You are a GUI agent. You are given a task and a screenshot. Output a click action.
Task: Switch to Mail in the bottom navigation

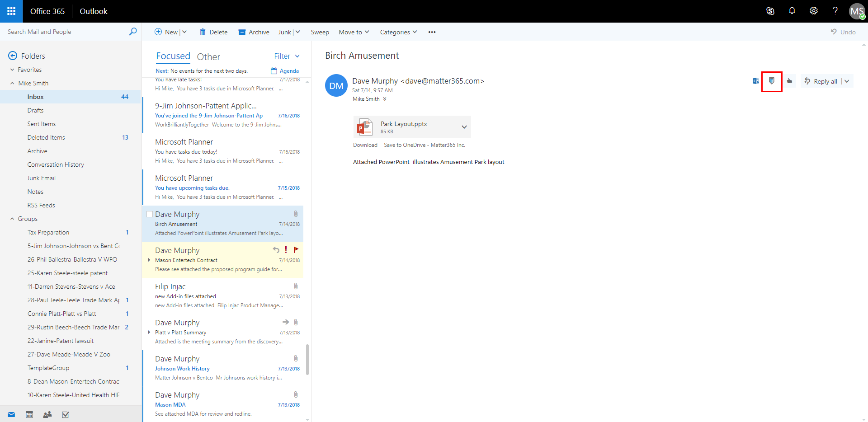tap(11, 415)
